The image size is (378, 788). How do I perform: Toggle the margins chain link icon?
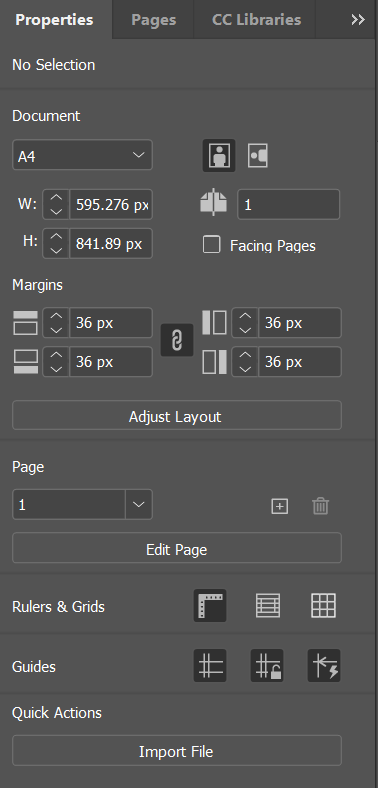(177, 341)
